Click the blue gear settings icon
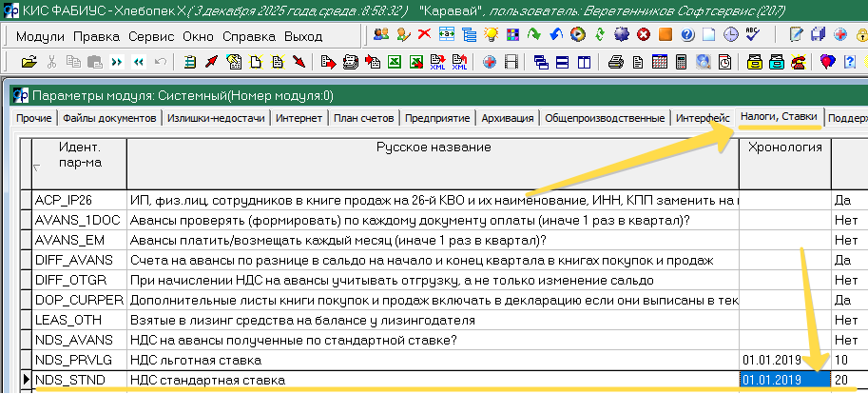Image resolution: width=868 pixels, height=394 pixels. click(622, 34)
